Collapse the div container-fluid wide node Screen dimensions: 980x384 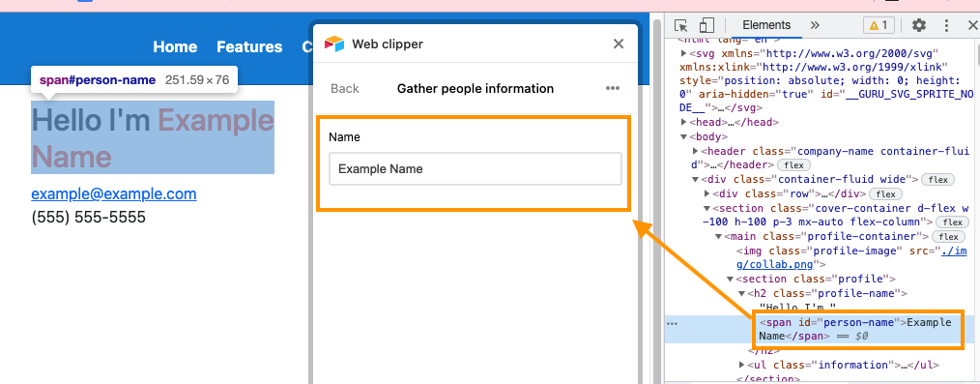pyautogui.click(x=696, y=180)
